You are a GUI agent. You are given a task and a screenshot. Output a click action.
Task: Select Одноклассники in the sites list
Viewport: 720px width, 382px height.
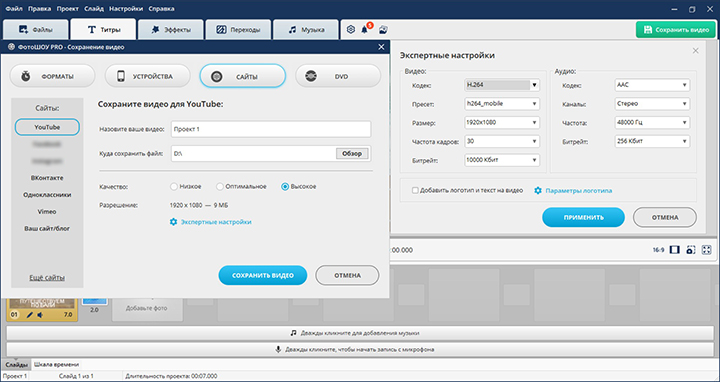(47, 195)
